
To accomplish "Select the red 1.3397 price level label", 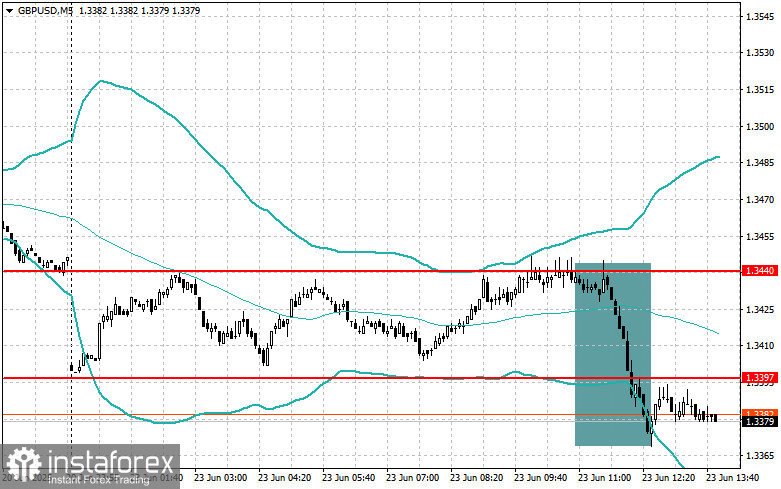I will pos(760,378).
